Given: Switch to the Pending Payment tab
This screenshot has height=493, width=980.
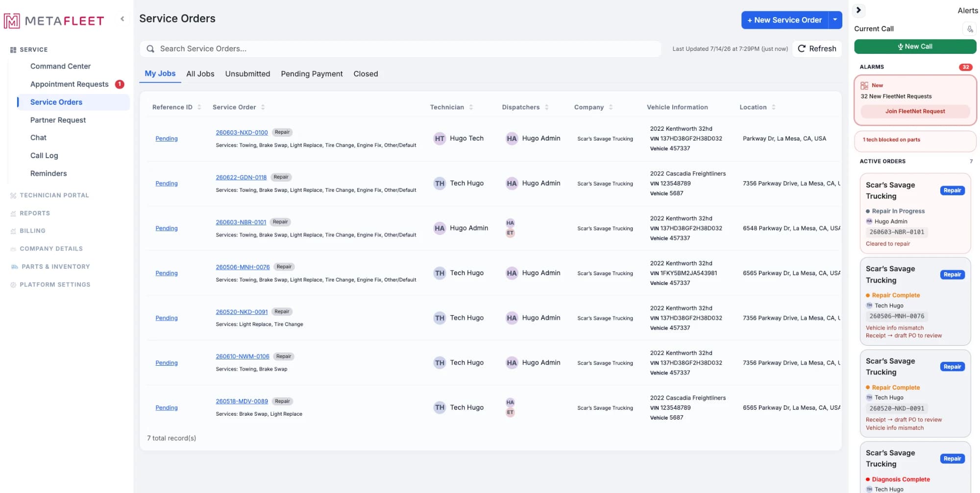Looking at the screenshot, I should [312, 74].
